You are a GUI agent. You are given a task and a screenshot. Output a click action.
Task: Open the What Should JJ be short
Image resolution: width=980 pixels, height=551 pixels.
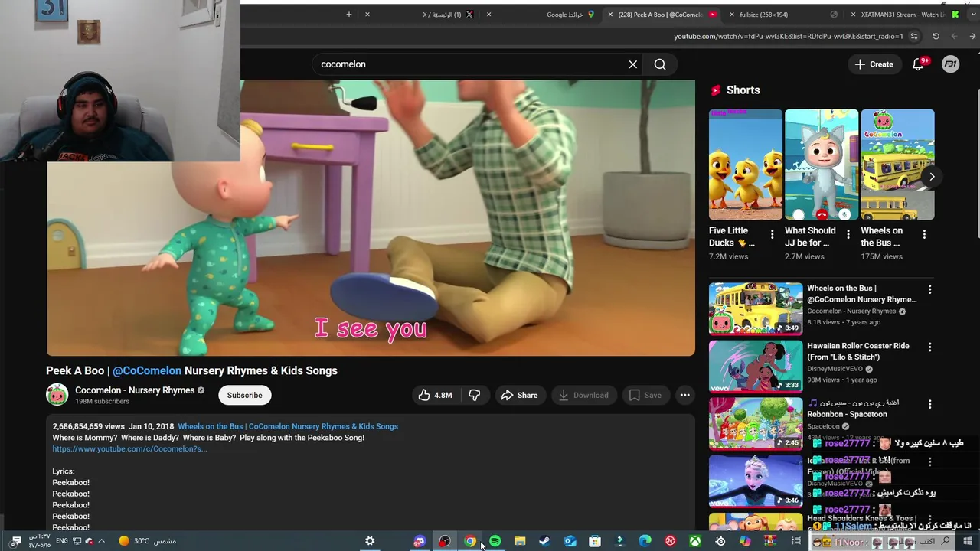[822, 165]
